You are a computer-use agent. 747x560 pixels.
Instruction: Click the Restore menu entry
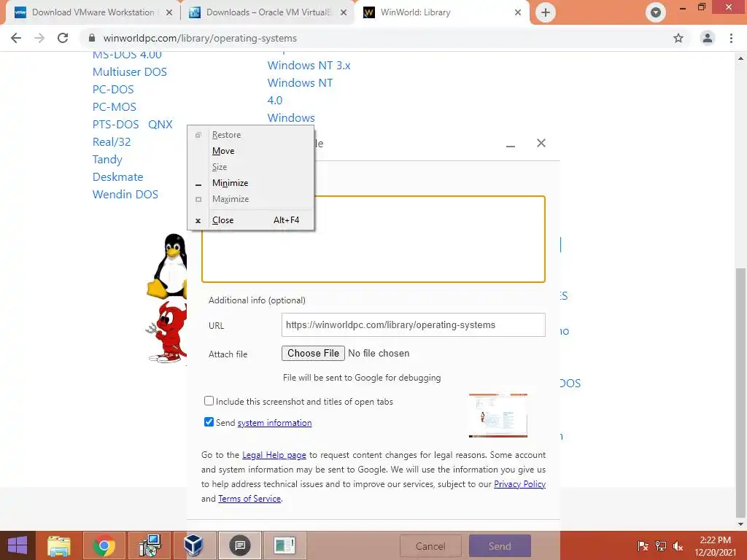tap(251, 135)
